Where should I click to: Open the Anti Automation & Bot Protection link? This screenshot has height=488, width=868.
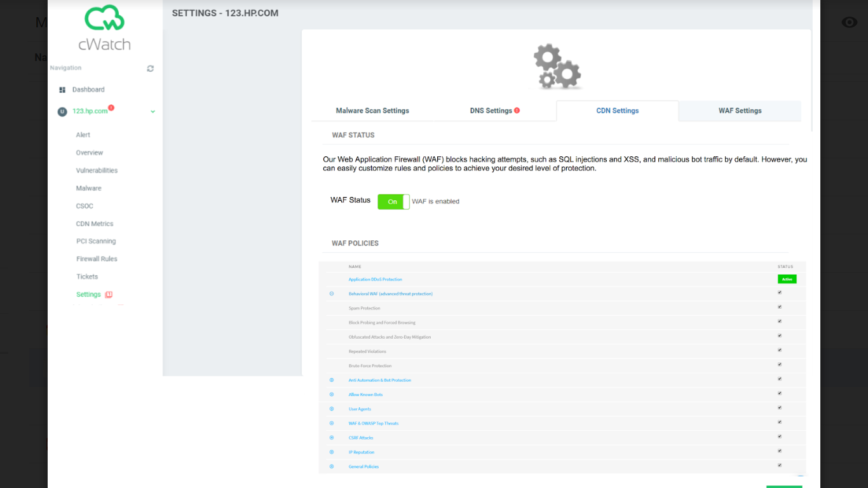coord(380,380)
